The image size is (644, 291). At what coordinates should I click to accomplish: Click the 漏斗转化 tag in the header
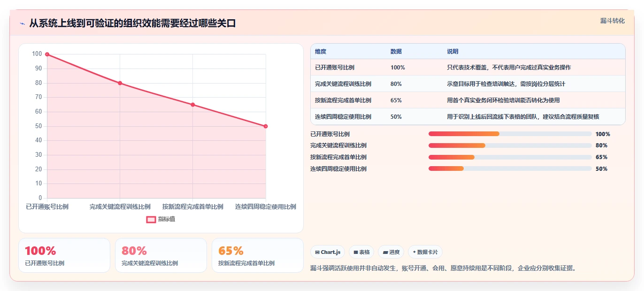[613, 21]
